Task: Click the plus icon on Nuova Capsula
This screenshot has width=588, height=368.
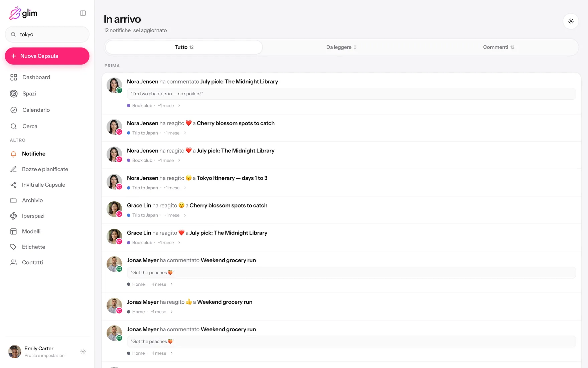Action: [14, 56]
